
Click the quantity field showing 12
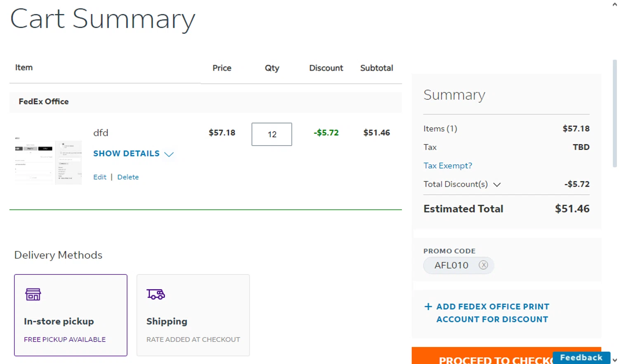(x=272, y=134)
